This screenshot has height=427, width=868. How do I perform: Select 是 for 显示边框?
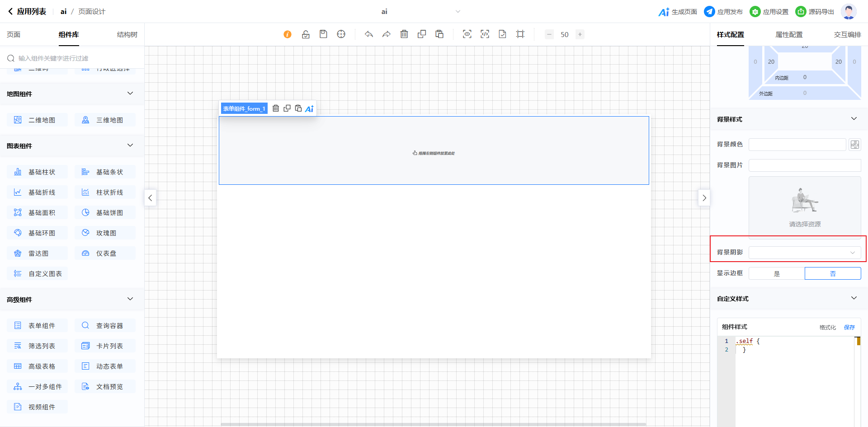tap(777, 273)
